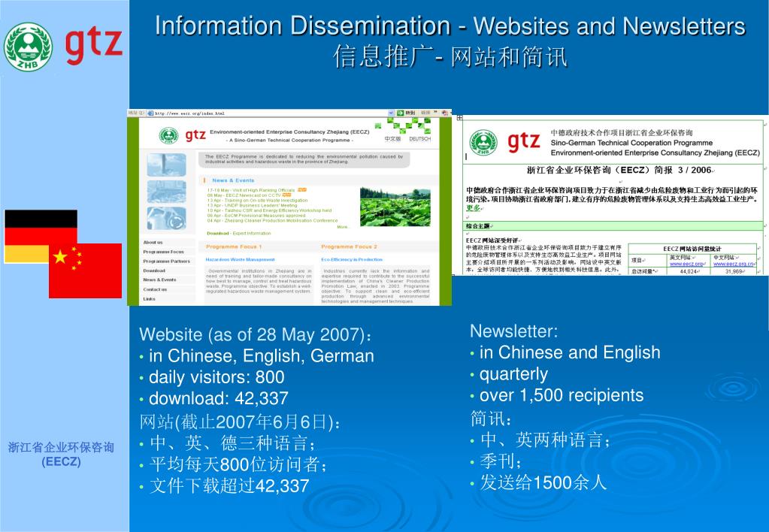Click the 'Website (as of 28 May 2007):' heading
Screen dimensions: 769x532
click(256, 334)
